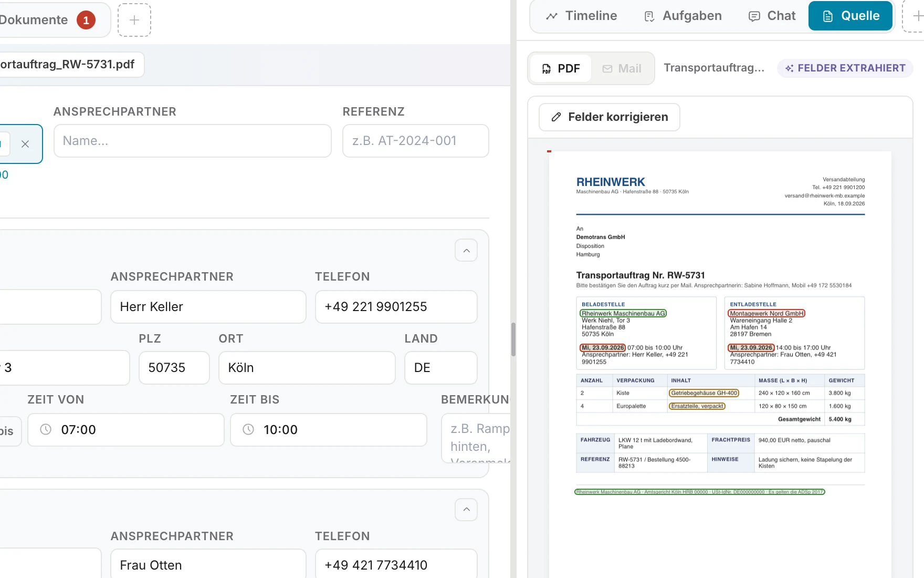
Task: Click the phone field +49 221 9901255
Action: coord(396,307)
